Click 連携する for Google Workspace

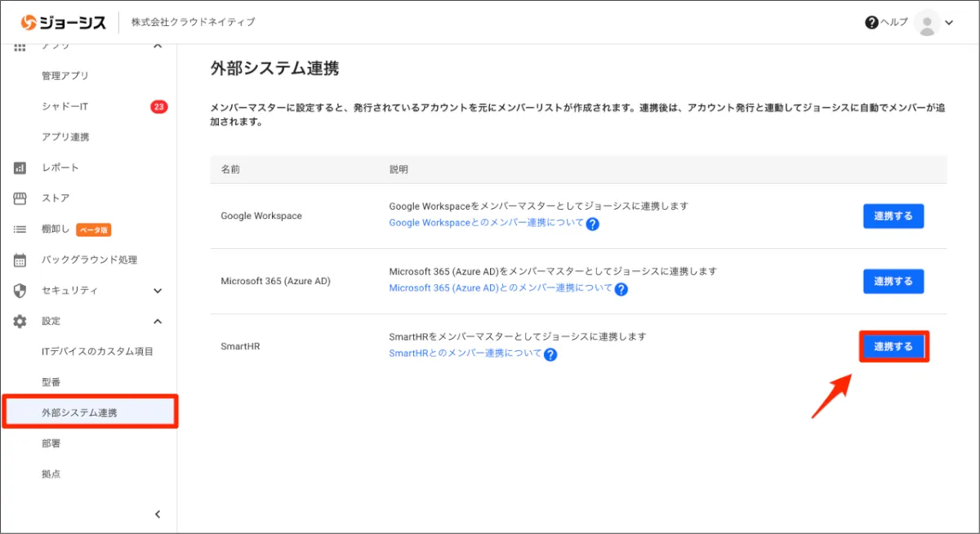pos(893,216)
